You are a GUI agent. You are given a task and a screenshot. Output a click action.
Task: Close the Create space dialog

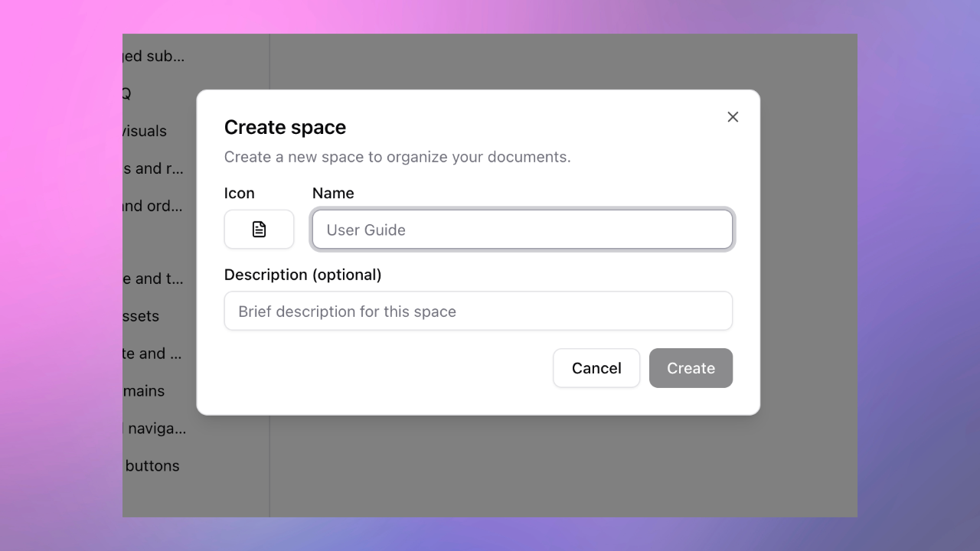pos(733,117)
